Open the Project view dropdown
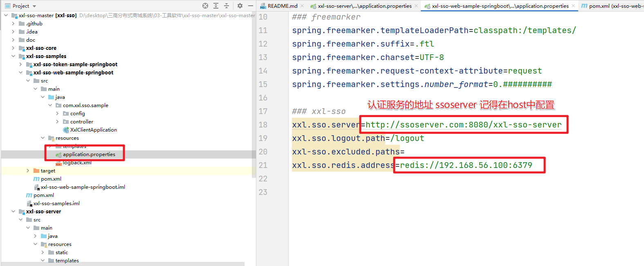The width and height of the screenshot is (644, 266). [x=34, y=6]
